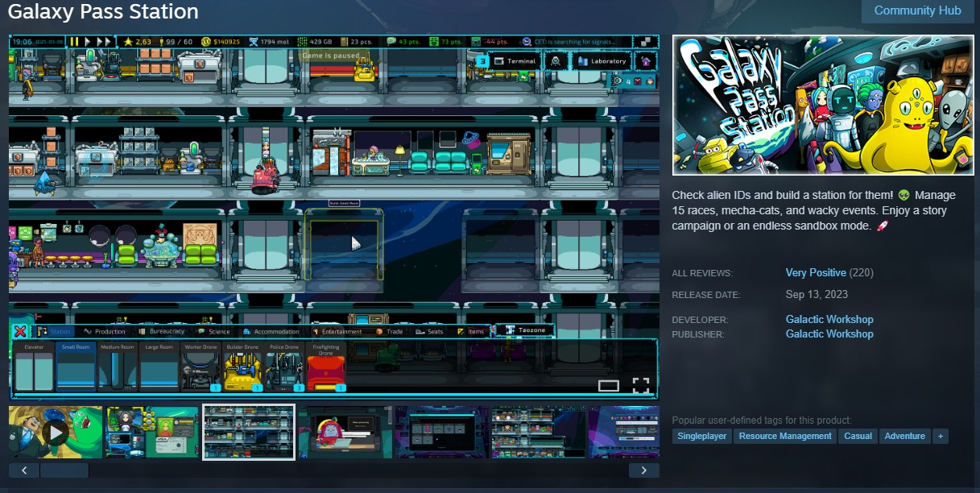The height and width of the screenshot is (493, 980).
Task: Click the in-game pause button
Action: (74, 41)
